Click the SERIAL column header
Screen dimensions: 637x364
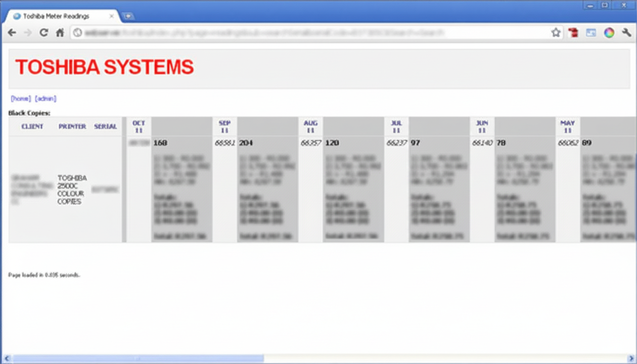click(x=105, y=126)
